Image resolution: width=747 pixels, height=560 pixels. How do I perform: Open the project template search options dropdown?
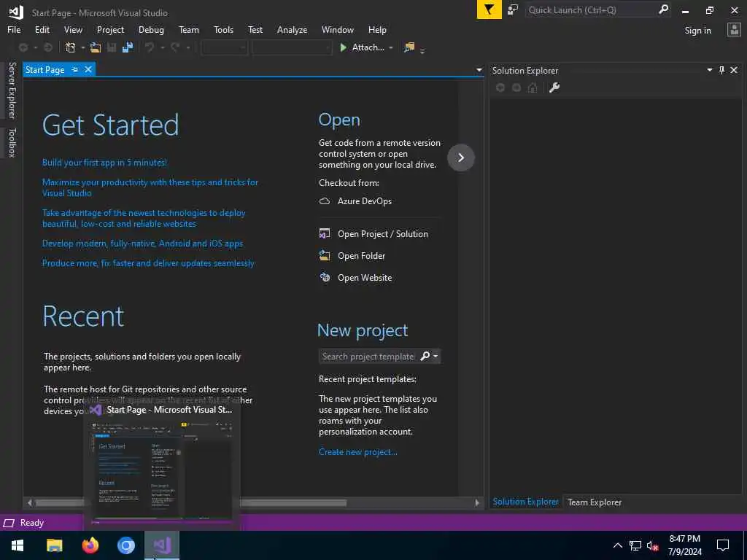pyautogui.click(x=435, y=356)
